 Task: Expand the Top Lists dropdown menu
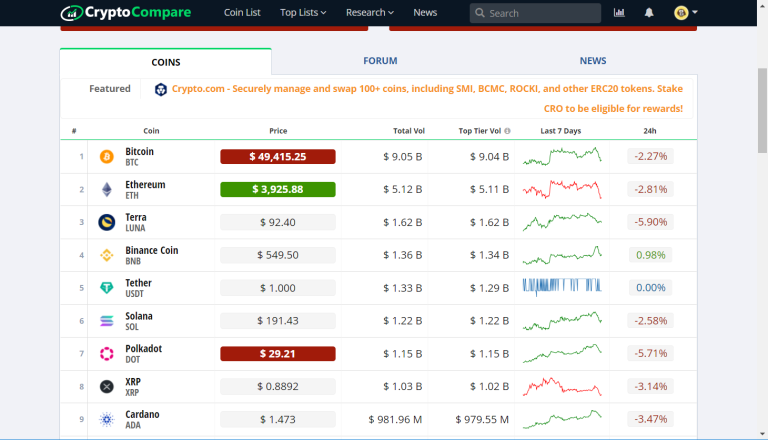pos(306,13)
